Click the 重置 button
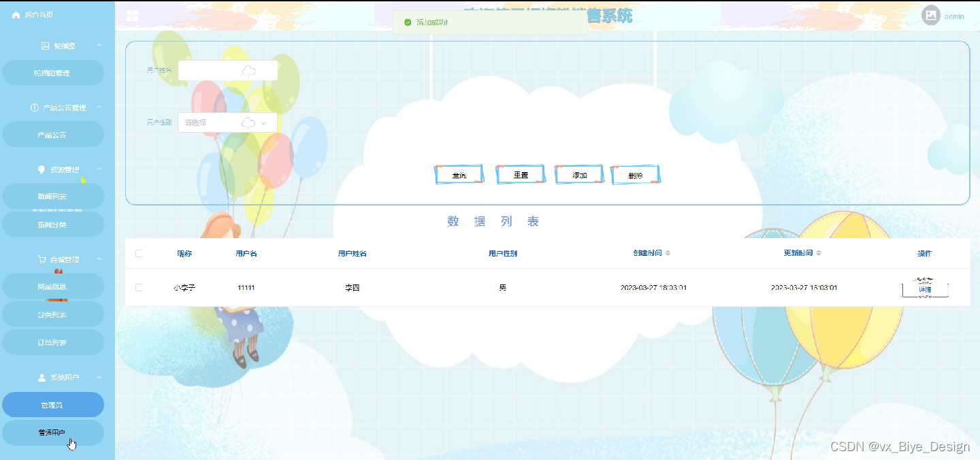980x460 pixels. (x=521, y=175)
